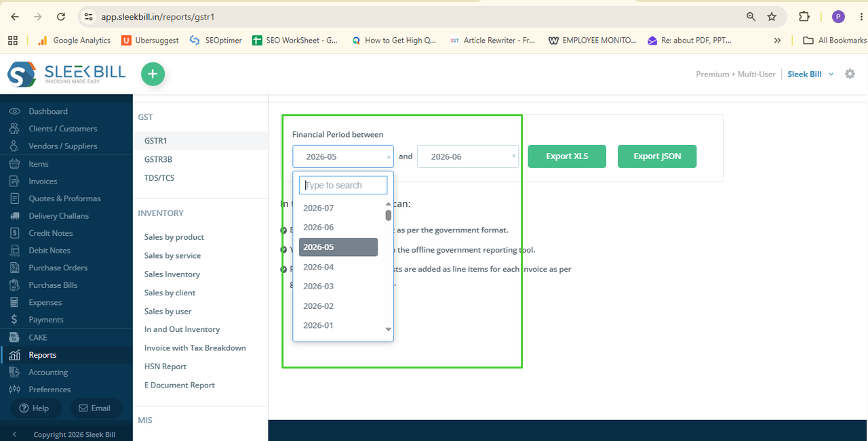The height and width of the screenshot is (441, 868).
Task: Reload the page in the browser
Action: point(61,16)
